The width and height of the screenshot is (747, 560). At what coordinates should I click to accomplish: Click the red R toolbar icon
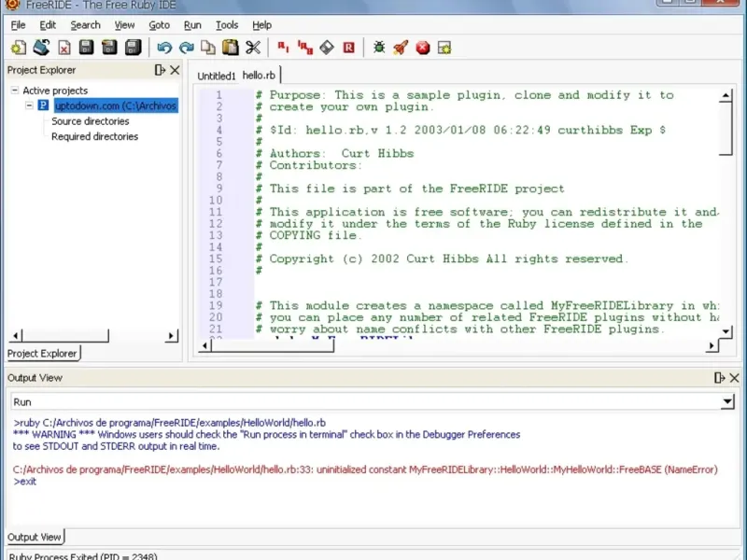[x=348, y=48]
